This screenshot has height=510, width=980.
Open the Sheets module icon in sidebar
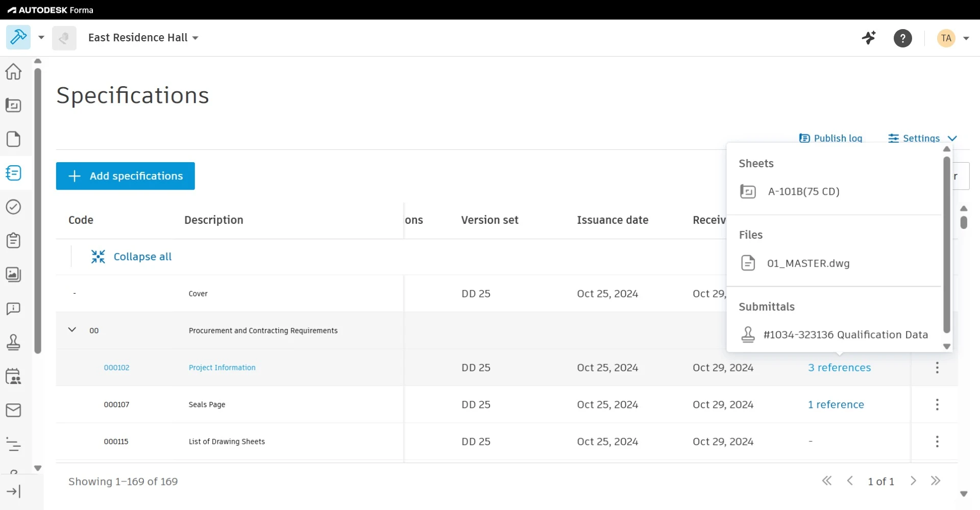point(13,106)
